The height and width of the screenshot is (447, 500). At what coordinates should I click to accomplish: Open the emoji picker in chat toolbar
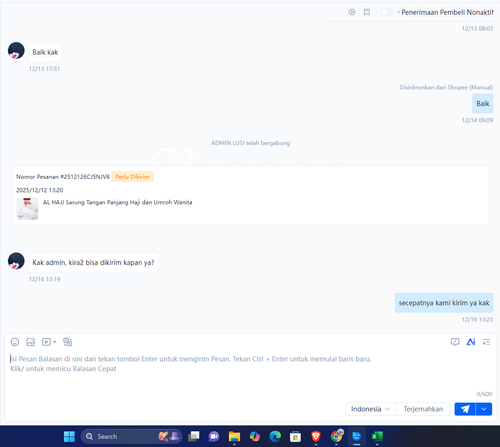pos(15,342)
